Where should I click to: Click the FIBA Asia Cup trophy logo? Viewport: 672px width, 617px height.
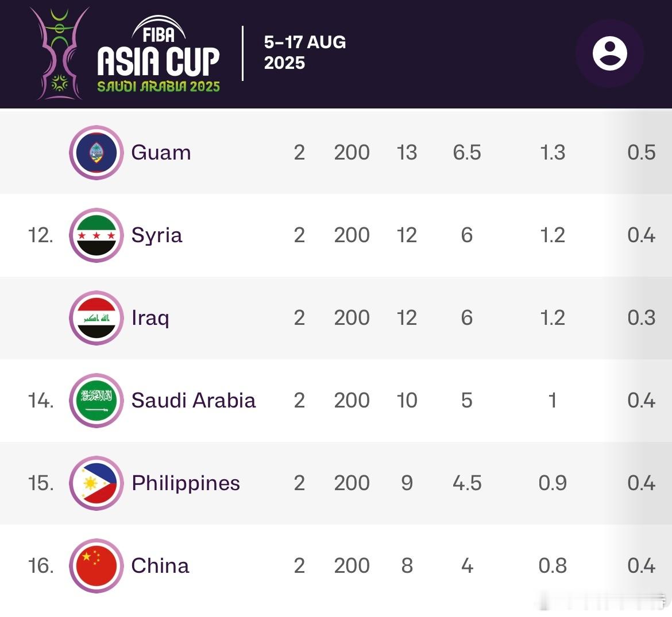click(59, 53)
